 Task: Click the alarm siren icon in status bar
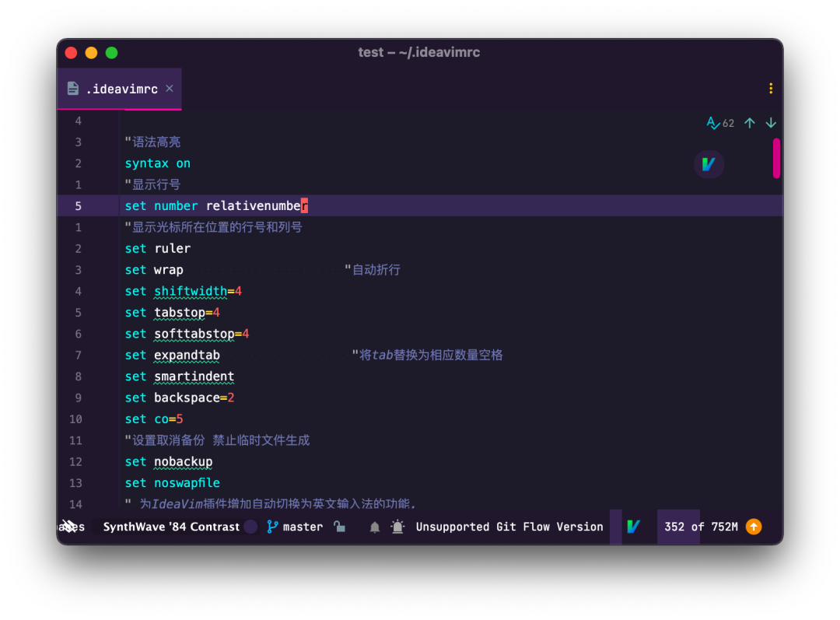pos(397,527)
